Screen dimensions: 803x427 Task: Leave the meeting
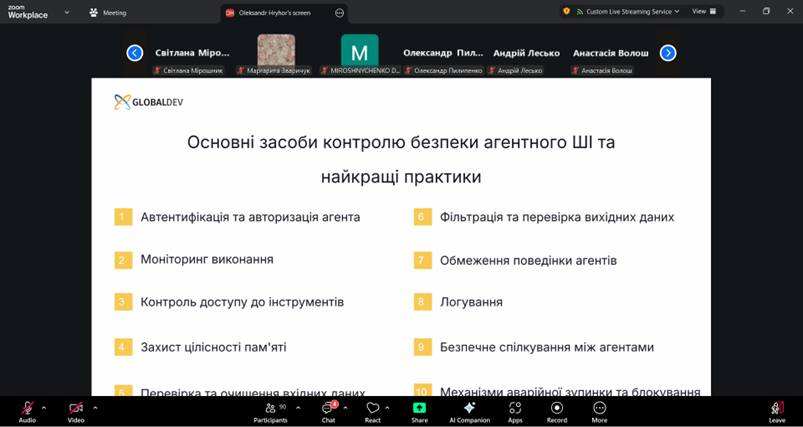[777, 410]
